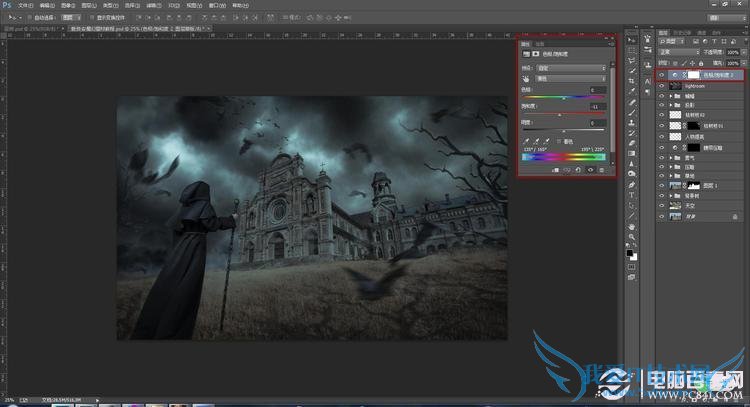750x407 pixels.
Task: Enable the Colorize checkbox
Action: (x=560, y=141)
